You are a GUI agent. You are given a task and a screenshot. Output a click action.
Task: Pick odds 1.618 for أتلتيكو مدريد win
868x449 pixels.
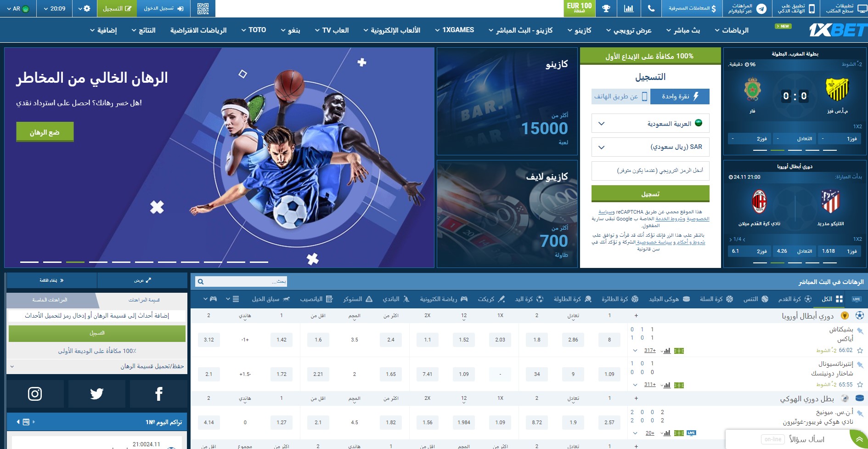click(839, 251)
